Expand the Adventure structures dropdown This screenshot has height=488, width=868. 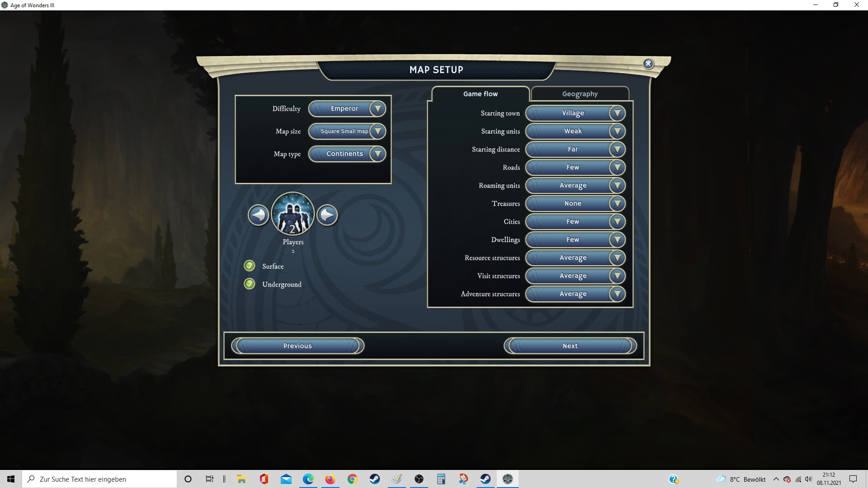click(x=576, y=294)
